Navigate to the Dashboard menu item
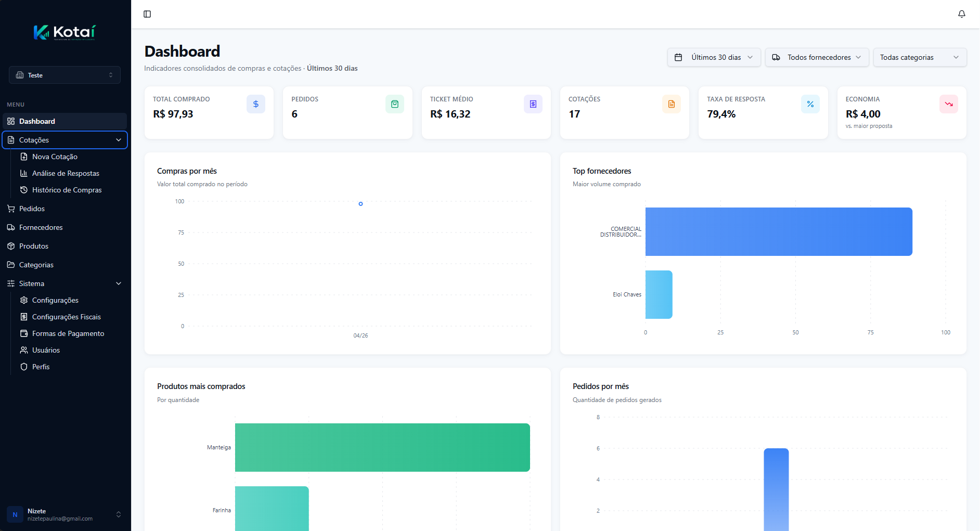This screenshot has height=531, width=980. (x=36, y=121)
